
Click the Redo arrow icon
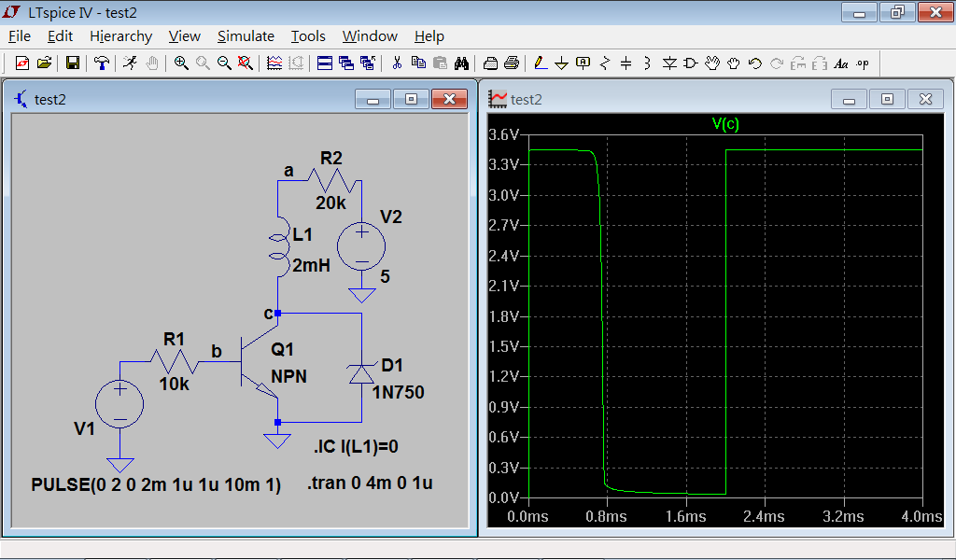coord(777,63)
